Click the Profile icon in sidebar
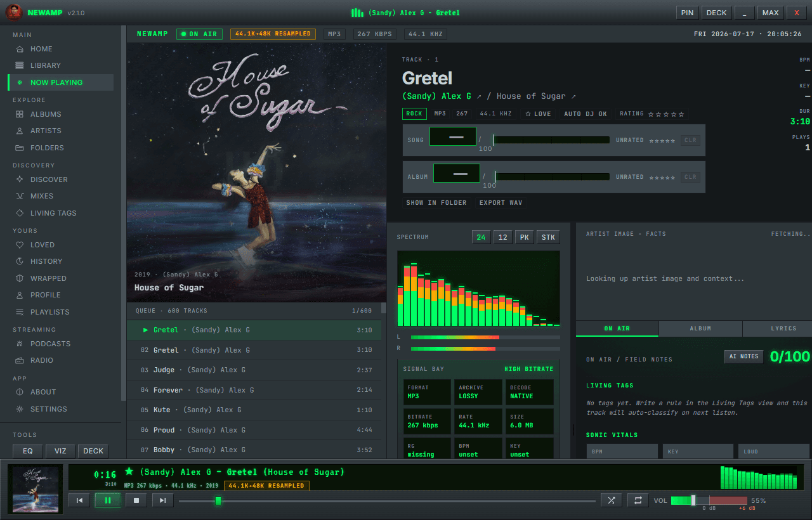Screen dimensions: 812x520 tap(20, 295)
